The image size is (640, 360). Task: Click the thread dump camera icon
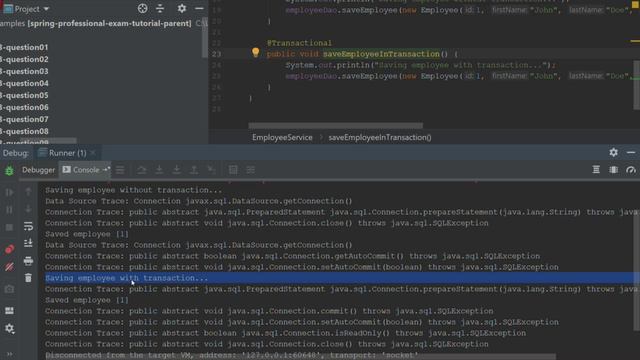point(9,289)
